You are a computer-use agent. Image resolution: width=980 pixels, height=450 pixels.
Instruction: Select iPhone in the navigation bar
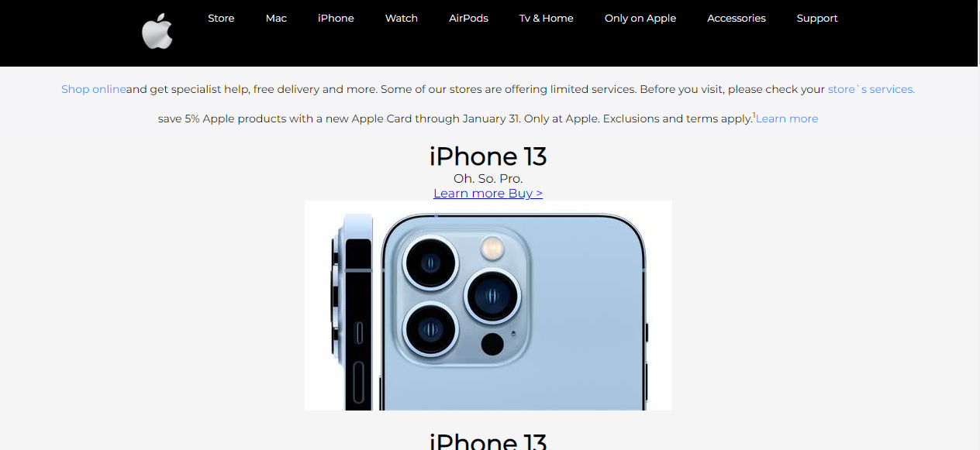[x=336, y=18]
